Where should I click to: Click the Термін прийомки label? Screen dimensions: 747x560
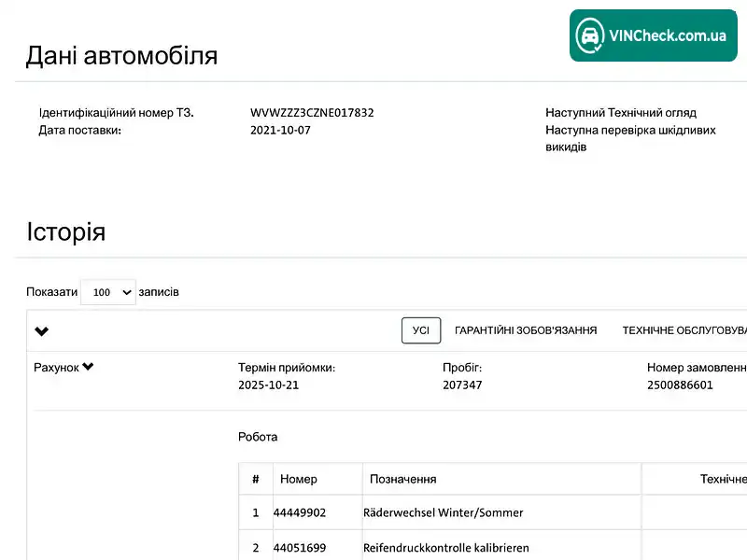[287, 368]
